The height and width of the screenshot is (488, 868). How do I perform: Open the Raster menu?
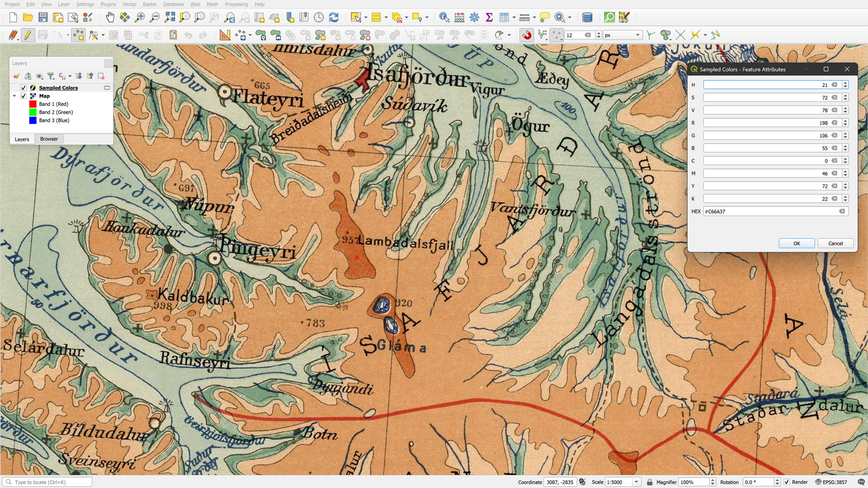(x=150, y=4)
